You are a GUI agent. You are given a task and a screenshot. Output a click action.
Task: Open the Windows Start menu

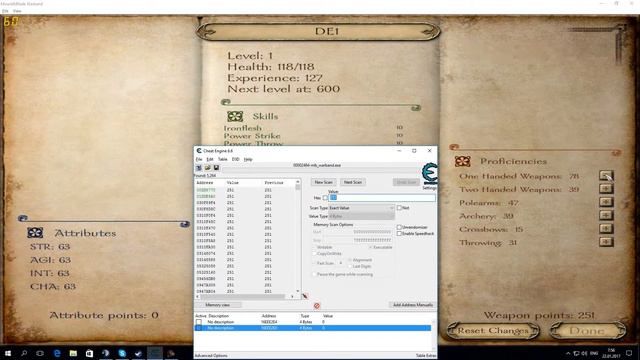click(8, 353)
